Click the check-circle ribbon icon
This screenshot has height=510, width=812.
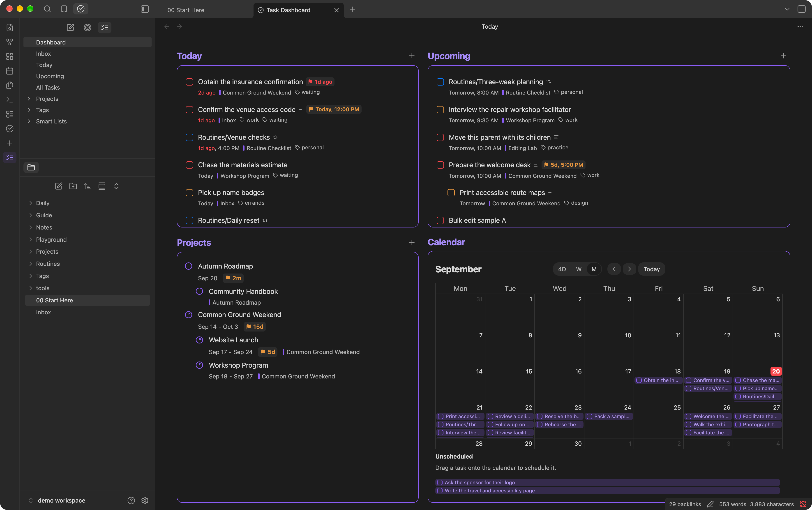point(10,128)
